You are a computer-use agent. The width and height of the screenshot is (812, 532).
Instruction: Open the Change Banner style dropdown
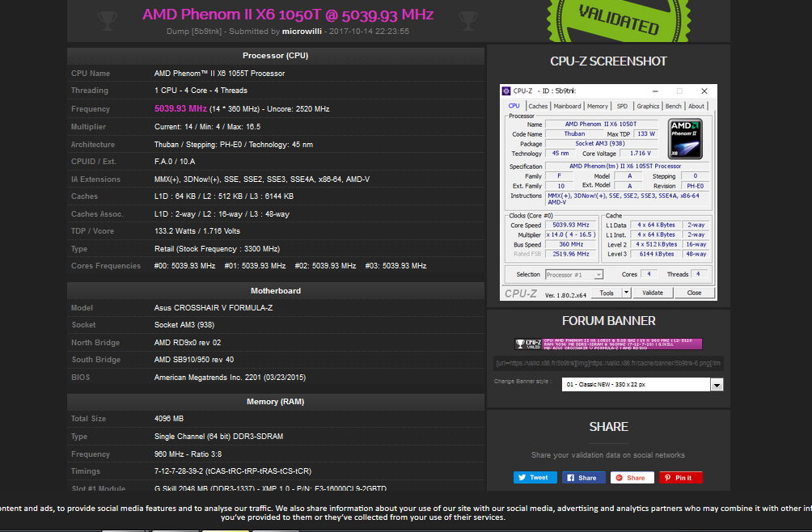(x=642, y=385)
